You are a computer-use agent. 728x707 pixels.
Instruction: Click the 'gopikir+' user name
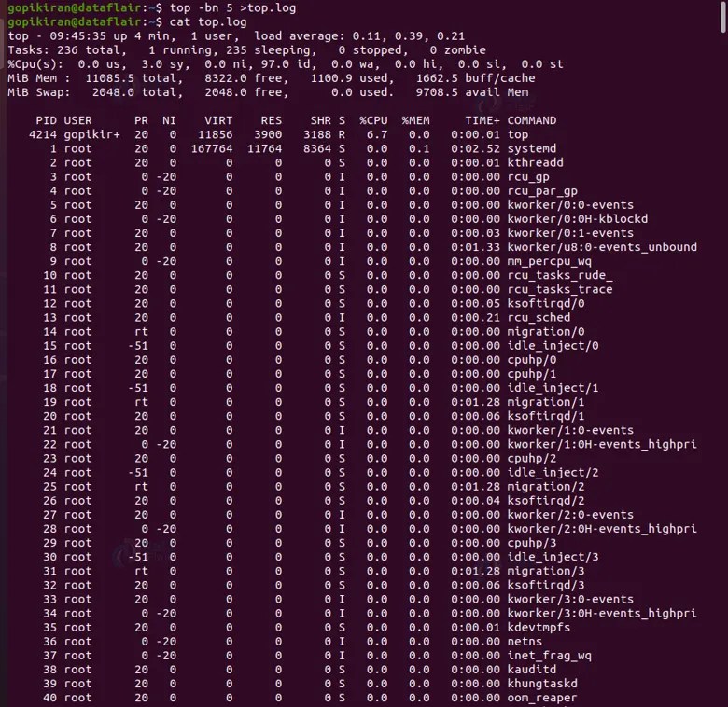click(91, 135)
